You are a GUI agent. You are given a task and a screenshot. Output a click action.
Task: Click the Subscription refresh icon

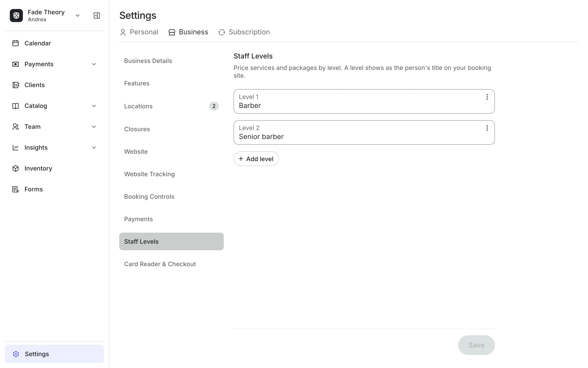[222, 32]
